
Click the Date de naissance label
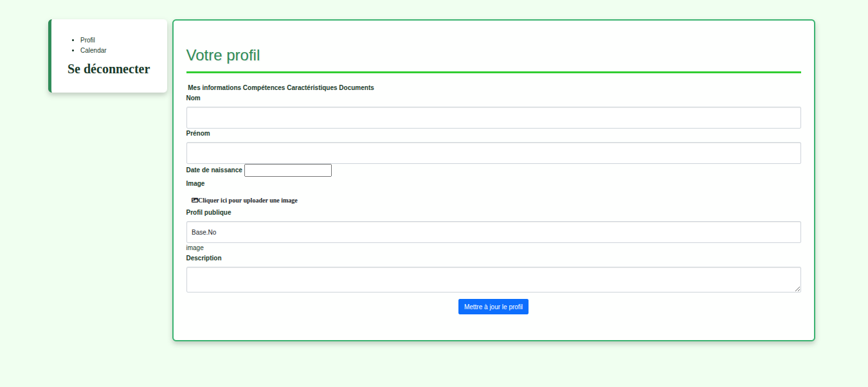(x=214, y=170)
